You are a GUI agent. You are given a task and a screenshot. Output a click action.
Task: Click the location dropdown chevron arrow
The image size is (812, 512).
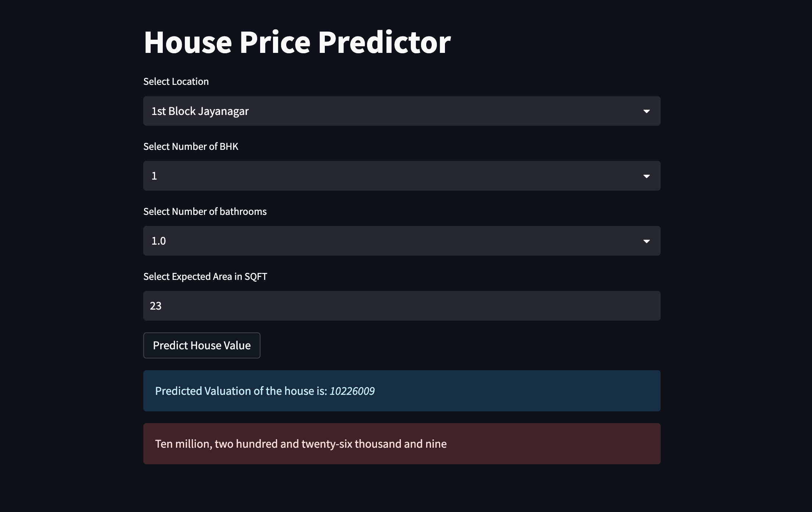(x=647, y=111)
